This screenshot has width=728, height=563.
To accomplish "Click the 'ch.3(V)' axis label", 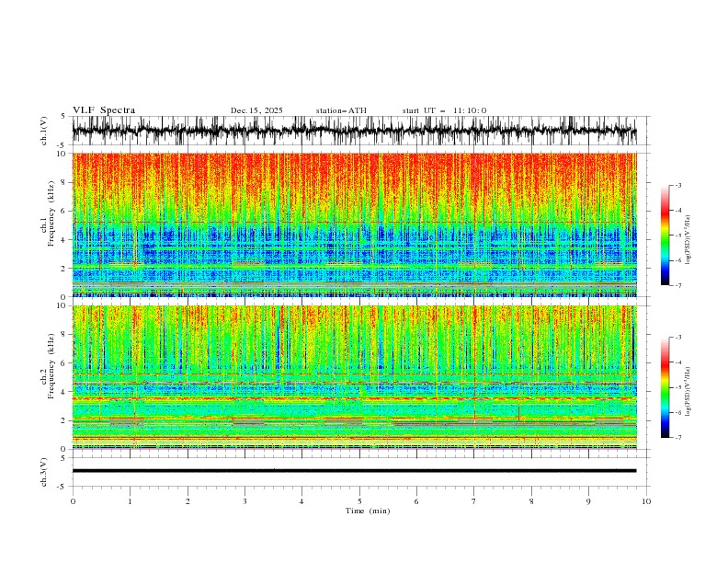I will point(44,472).
